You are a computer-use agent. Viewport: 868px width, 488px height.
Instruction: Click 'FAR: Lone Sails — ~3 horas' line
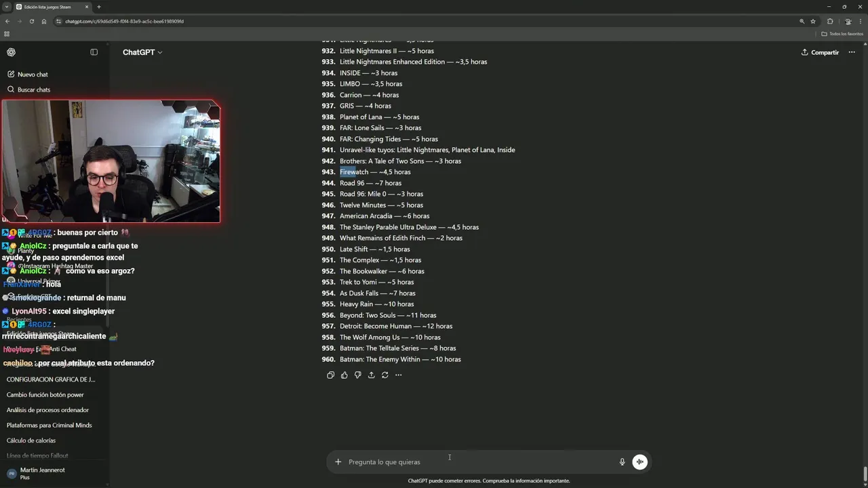[x=380, y=128]
